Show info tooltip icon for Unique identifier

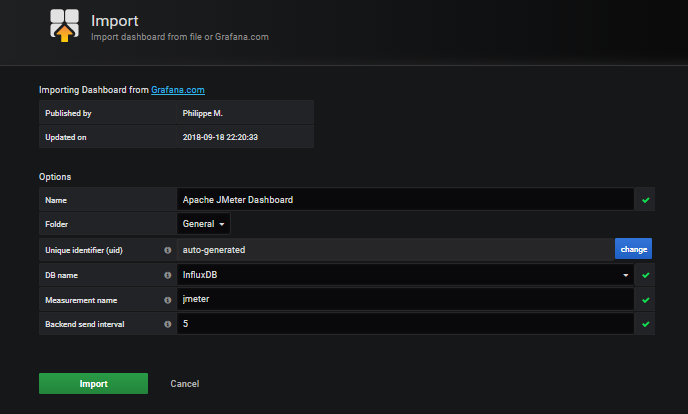click(x=168, y=250)
